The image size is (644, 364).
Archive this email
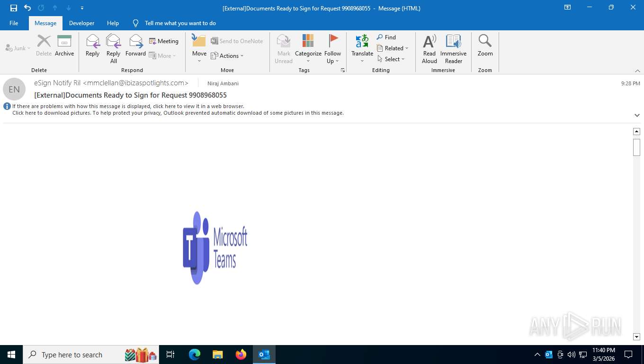pos(64,45)
